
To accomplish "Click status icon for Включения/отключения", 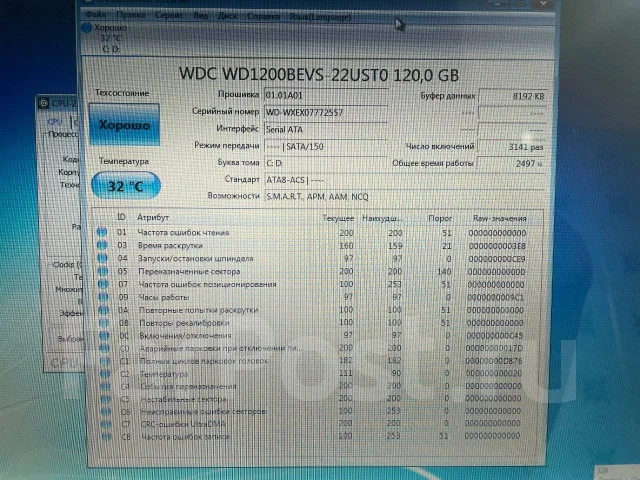I will pos(104,335).
